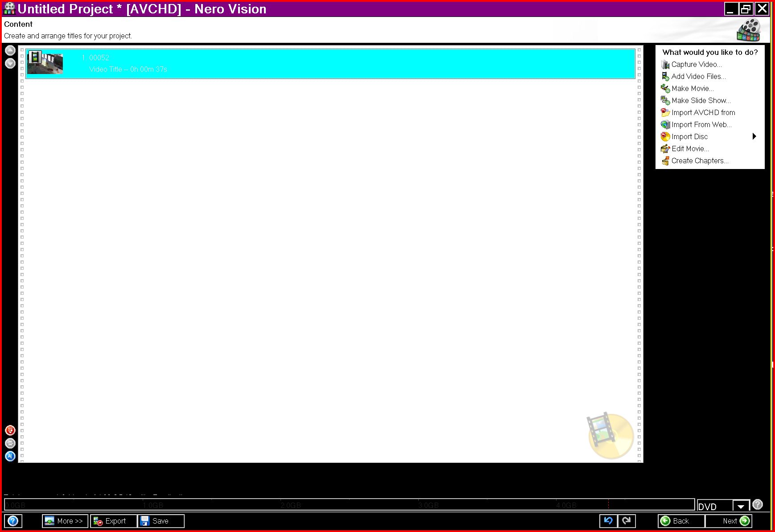Screen dimensions: 775x532
Task: Click the red delete title icon
Action: (10, 430)
